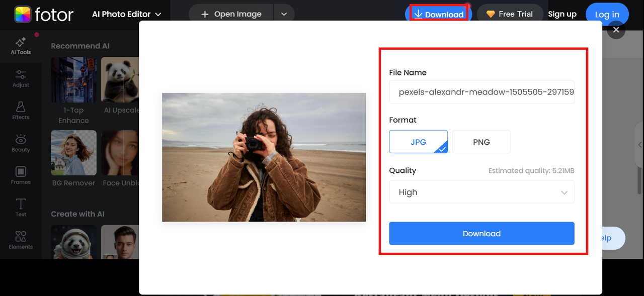
Task: Select the PNG format option
Action: [x=481, y=142]
